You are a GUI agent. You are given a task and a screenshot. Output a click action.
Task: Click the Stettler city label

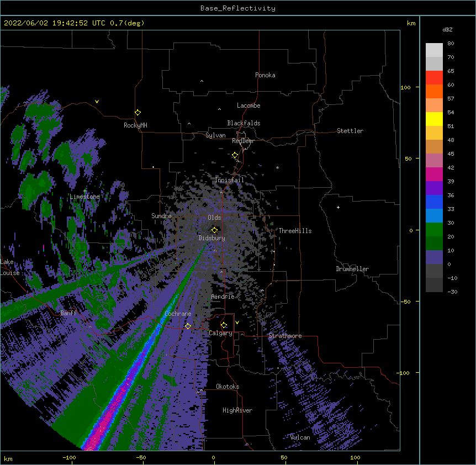click(x=350, y=131)
